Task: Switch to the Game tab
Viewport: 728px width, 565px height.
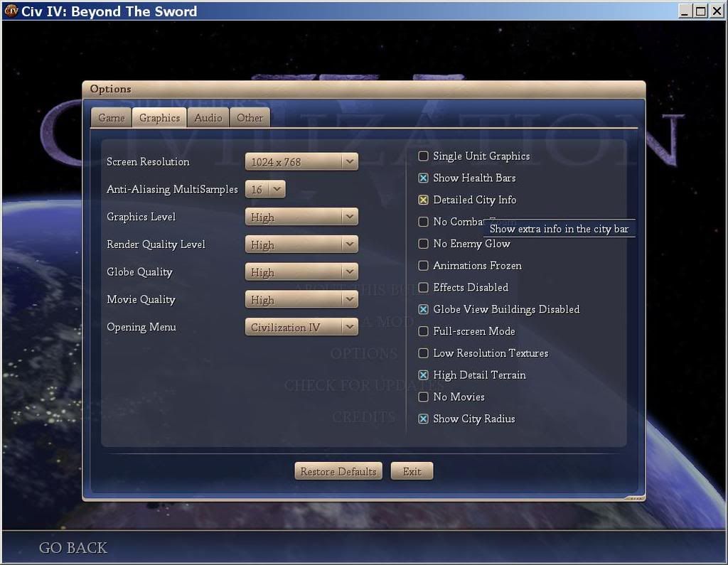Action: click(x=111, y=118)
